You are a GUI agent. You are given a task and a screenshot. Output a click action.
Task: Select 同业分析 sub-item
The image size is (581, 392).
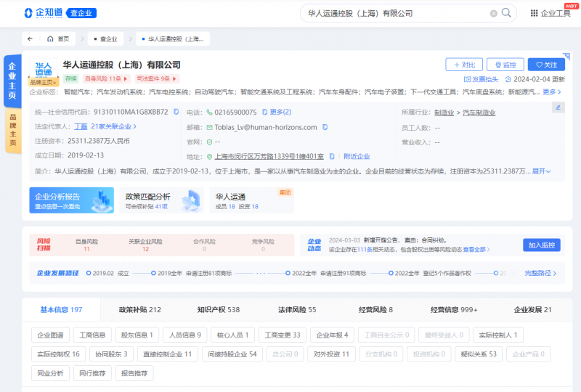click(50, 373)
